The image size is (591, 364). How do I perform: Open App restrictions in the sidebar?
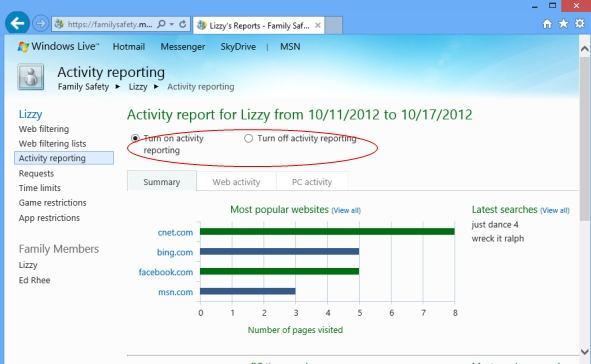tap(49, 218)
